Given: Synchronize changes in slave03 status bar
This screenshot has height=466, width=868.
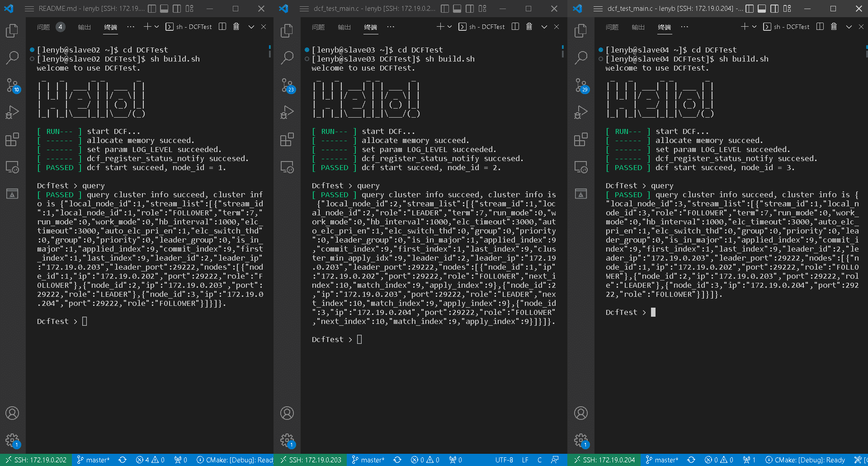Looking at the screenshot, I should [x=397, y=460].
